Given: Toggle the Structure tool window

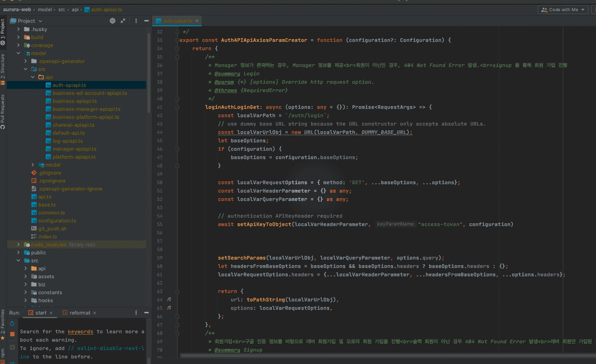Looking at the screenshot, I should pos(3,68).
